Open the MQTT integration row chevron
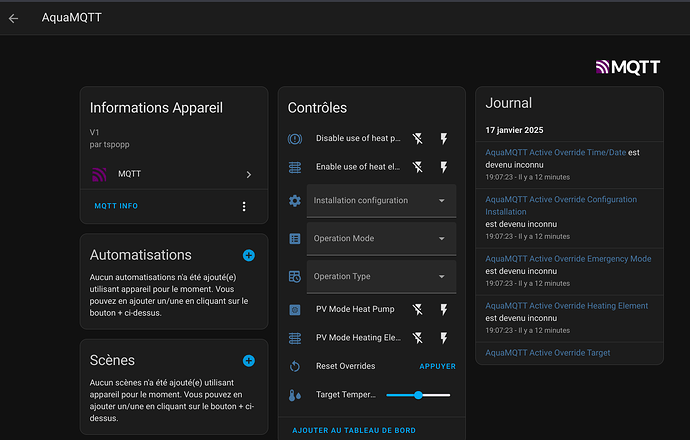 coord(249,175)
